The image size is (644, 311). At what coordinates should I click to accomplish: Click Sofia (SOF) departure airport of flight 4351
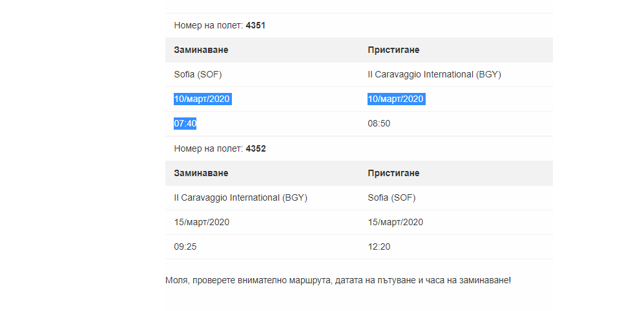pyautogui.click(x=198, y=75)
